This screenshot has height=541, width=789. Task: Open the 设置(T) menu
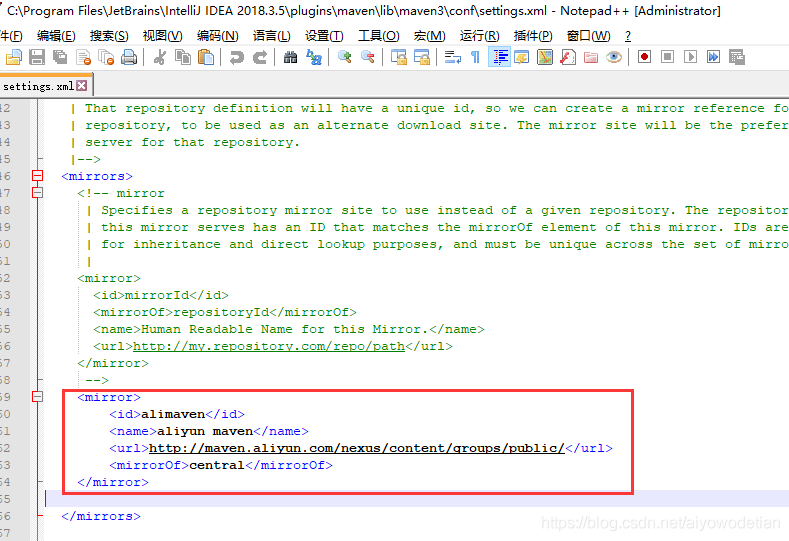point(324,36)
